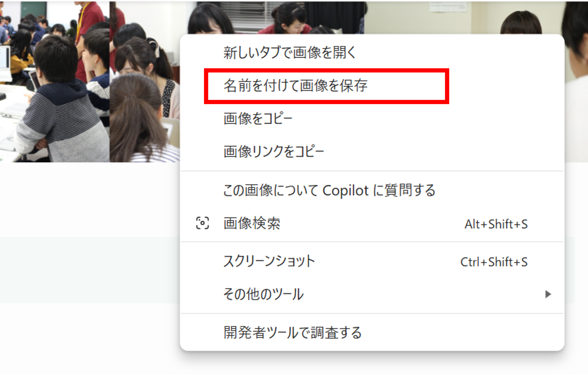Click the light gray band left of menu
This screenshot has height=375, width=588.
(88, 270)
